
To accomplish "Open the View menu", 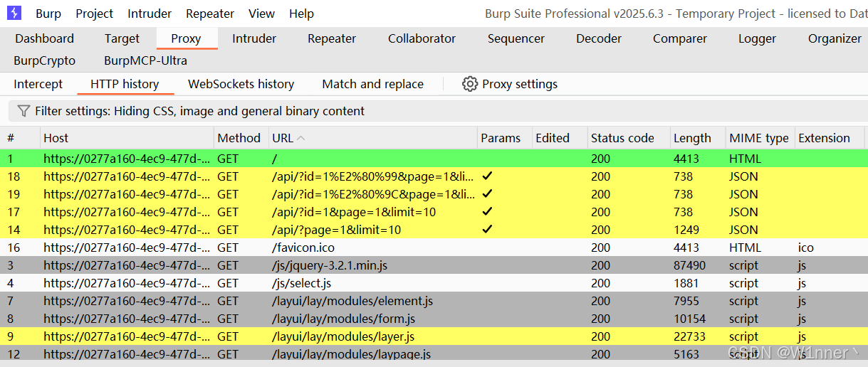I will point(262,14).
